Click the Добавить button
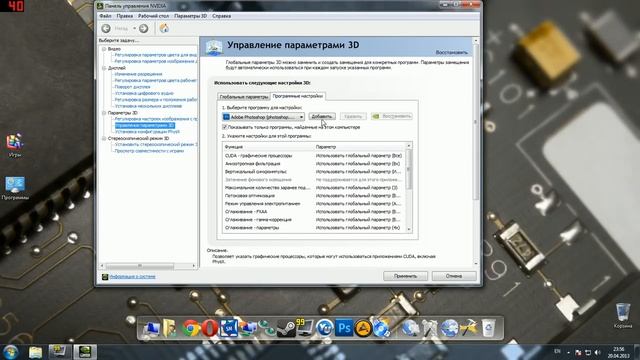The image size is (640, 360). click(322, 116)
